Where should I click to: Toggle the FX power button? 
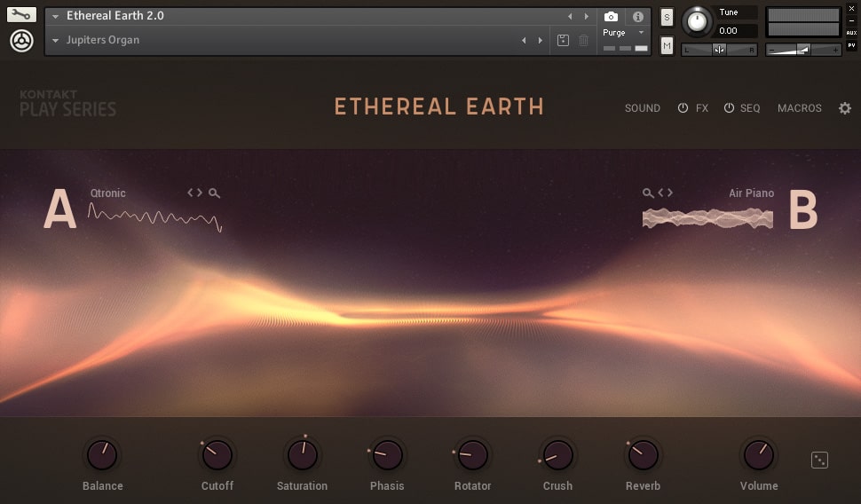683,107
